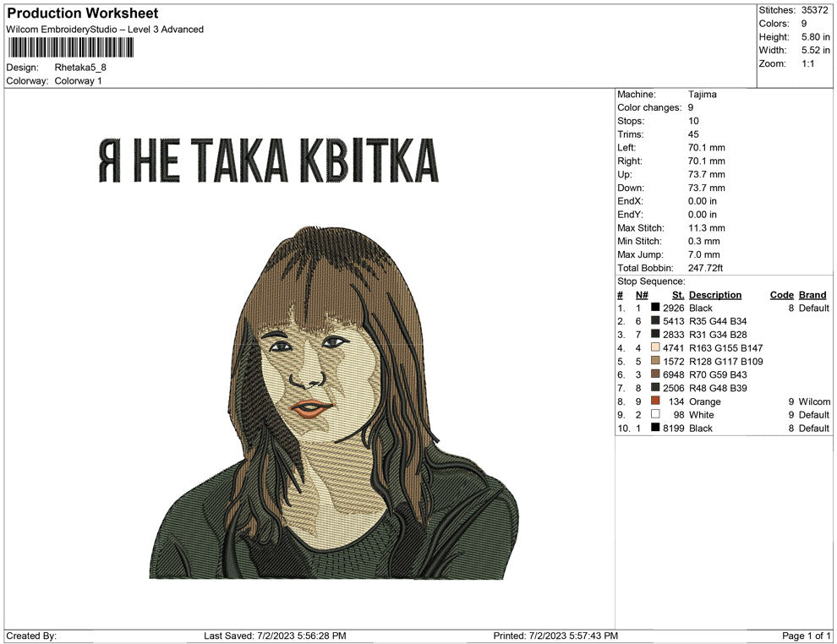Click the R163 G155 B147 skin-tone swatch

pos(655,348)
